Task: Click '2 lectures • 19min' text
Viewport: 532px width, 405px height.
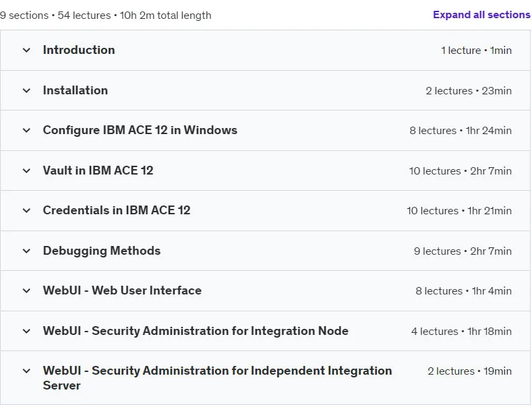Action: click(469, 371)
